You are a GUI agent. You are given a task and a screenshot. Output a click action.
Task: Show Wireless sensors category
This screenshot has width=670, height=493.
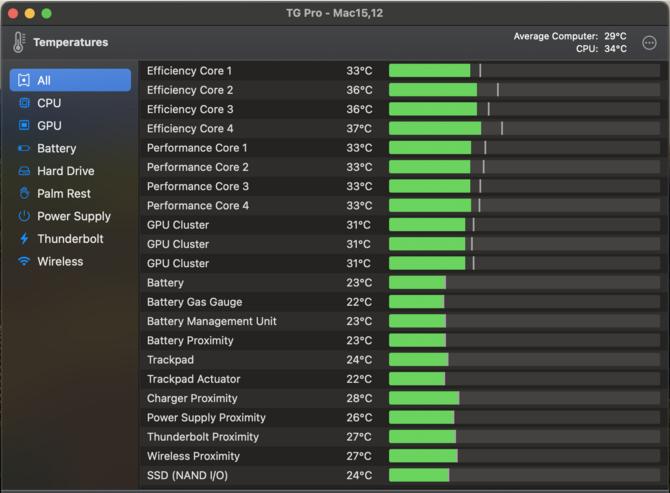point(60,262)
